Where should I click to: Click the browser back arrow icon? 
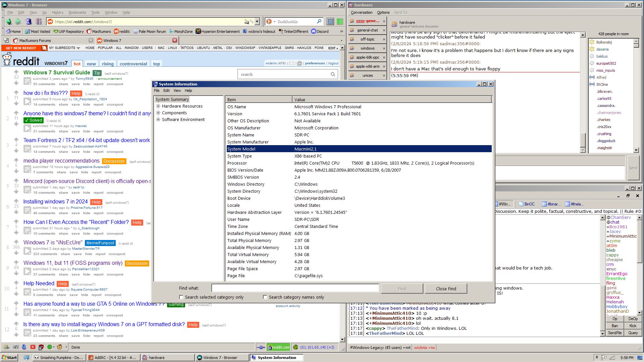(x=9, y=22)
